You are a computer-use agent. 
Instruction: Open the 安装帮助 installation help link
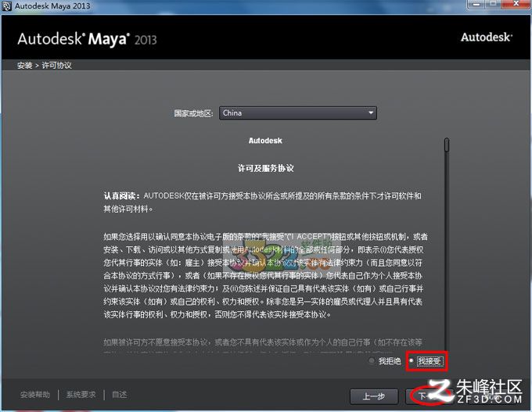pos(35,394)
